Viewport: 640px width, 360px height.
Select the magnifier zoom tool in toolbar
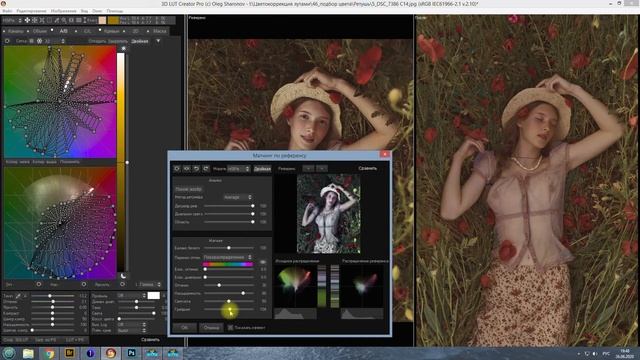pyautogui.click(x=64, y=20)
